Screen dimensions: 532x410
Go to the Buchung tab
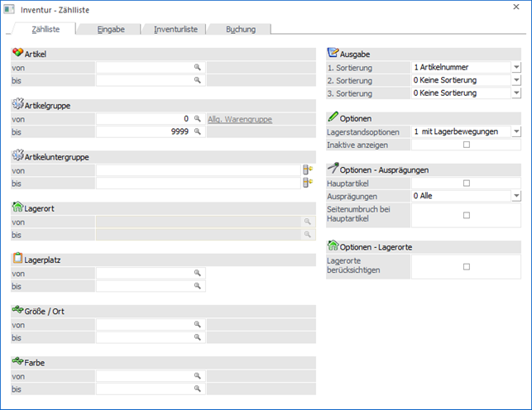241,30
